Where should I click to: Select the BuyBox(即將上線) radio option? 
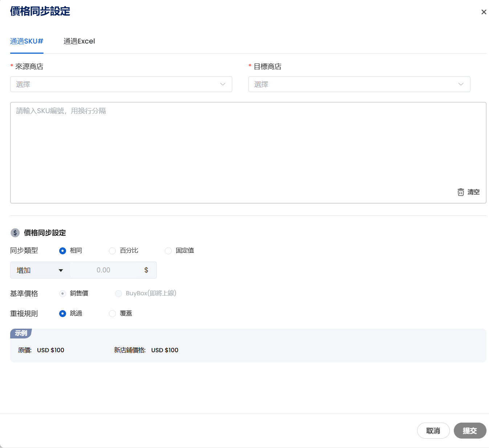pos(119,293)
